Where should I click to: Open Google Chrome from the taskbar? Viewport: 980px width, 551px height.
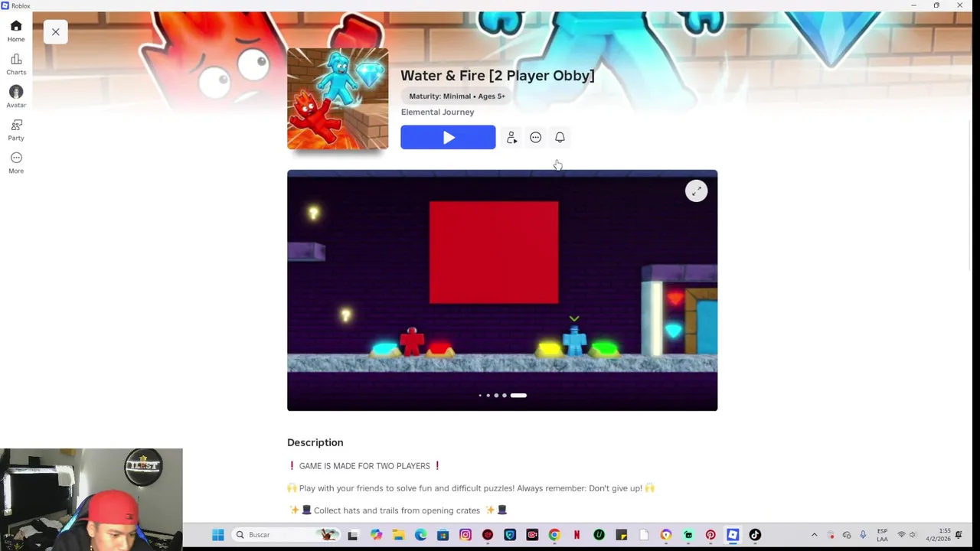554,535
